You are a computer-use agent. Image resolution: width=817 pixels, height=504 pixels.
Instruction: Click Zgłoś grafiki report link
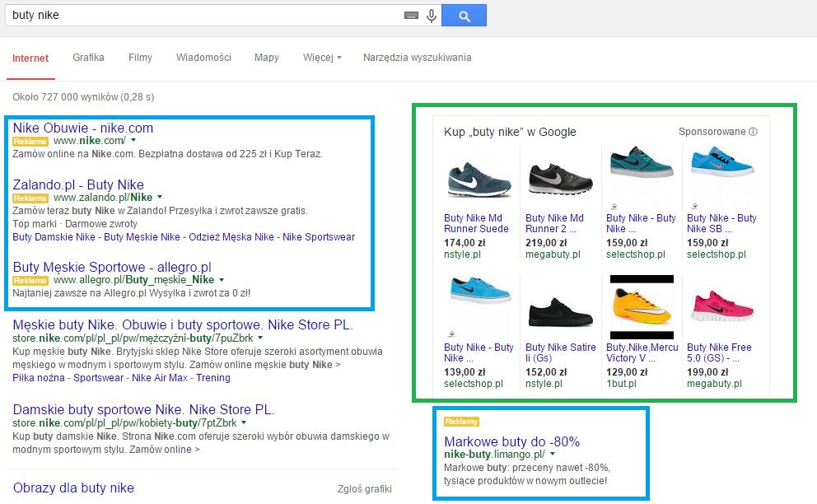click(364, 489)
